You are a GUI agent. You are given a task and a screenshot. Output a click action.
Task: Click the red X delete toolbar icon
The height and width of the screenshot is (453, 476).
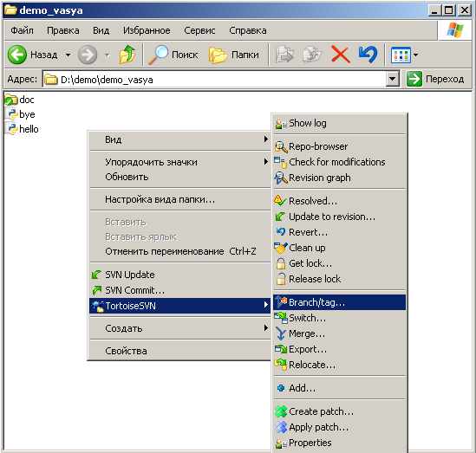pos(340,55)
